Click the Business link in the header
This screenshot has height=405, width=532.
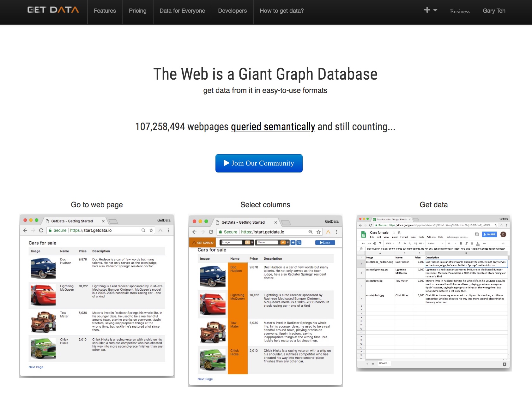pyautogui.click(x=460, y=11)
